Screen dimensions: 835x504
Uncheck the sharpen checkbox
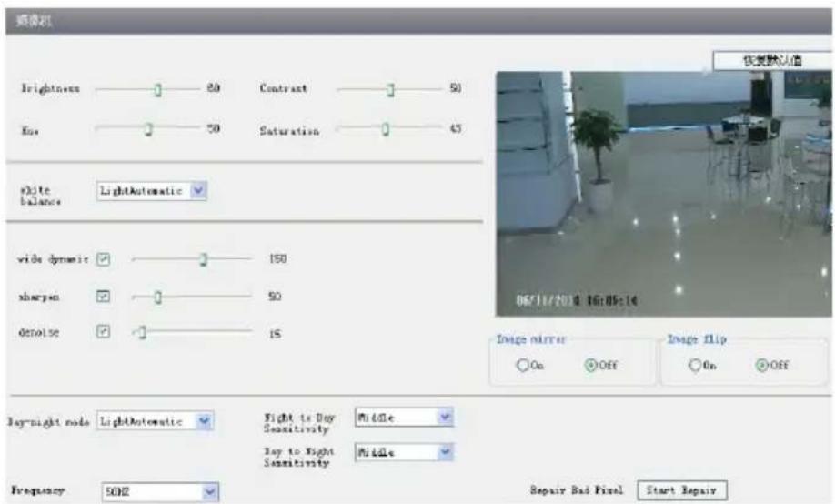103,297
